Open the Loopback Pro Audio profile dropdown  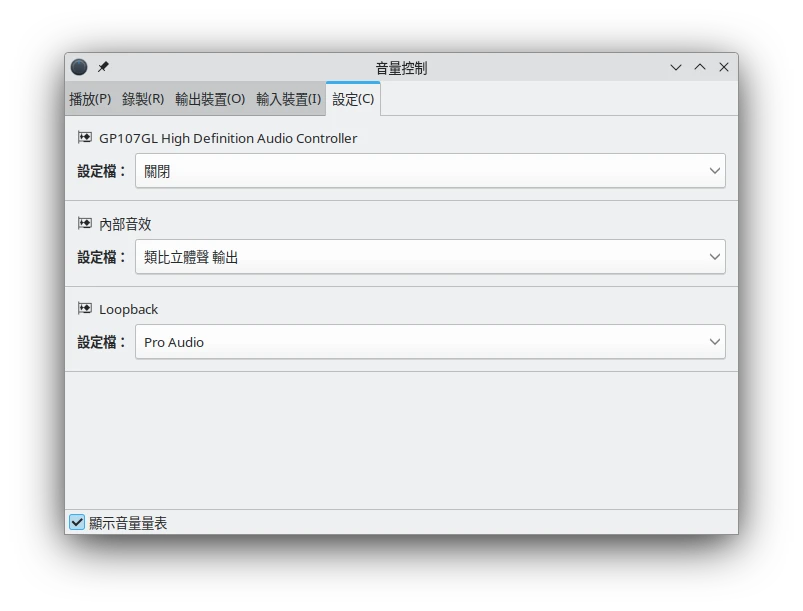(x=430, y=342)
